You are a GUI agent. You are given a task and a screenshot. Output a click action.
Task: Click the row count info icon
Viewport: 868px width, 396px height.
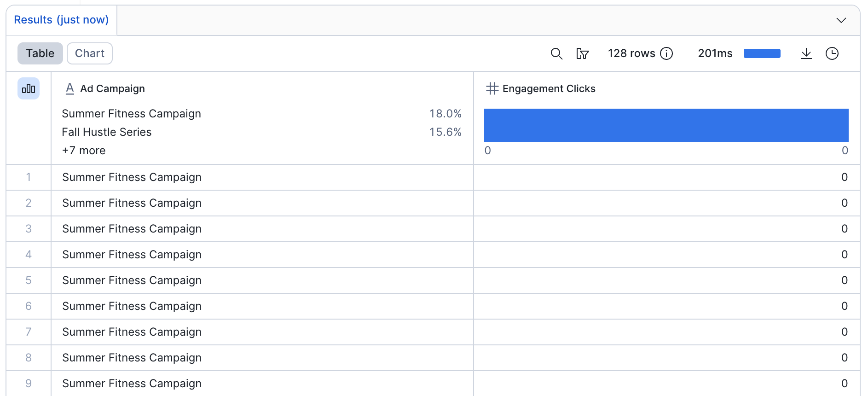click(666, 53)
